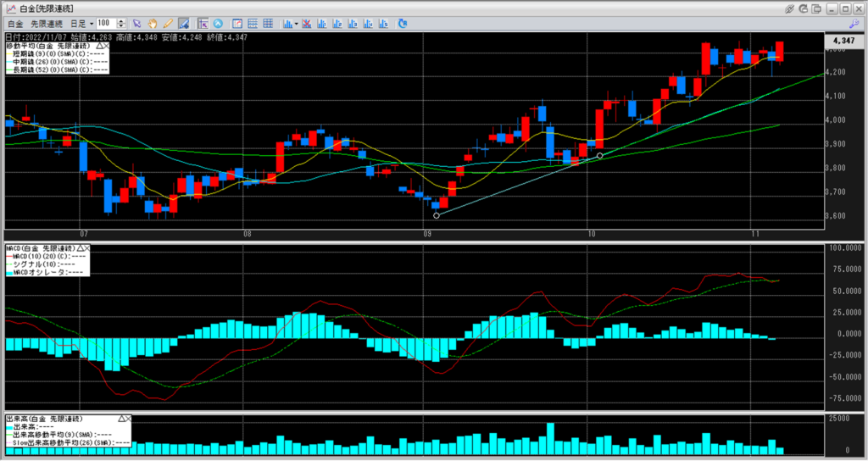Image resolution: width=868 pixels, height=461 pixels.
Task: Click the blue circle up-arrow icon
Action: [218, 24]
